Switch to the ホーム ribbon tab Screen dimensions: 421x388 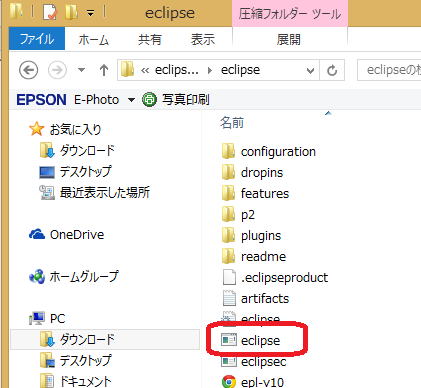tap(94, 40)
